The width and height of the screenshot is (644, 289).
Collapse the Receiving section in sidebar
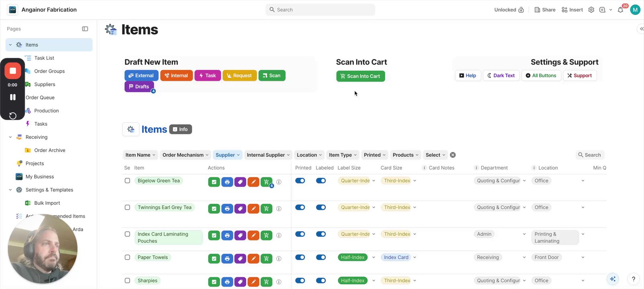(10, 137)
